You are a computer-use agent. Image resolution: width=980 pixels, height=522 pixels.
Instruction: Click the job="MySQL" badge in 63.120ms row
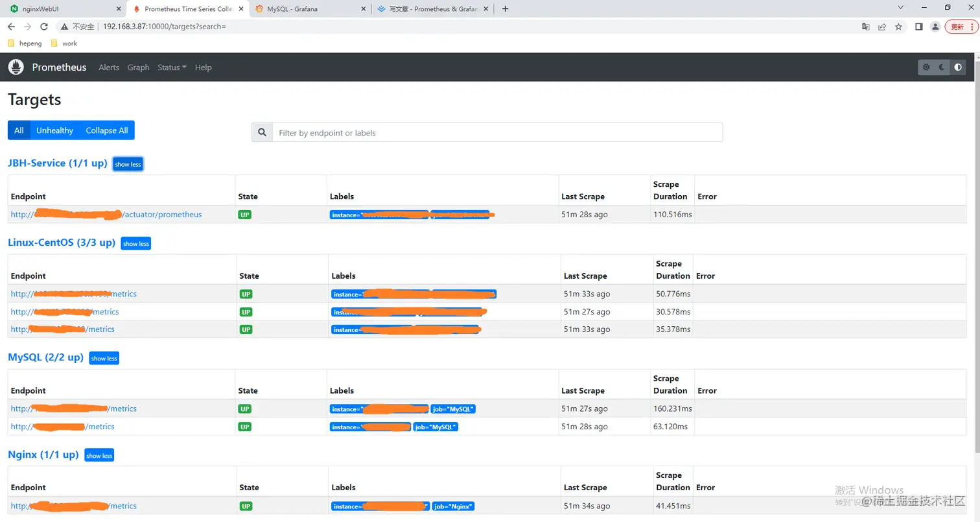(x=436, y=427)
